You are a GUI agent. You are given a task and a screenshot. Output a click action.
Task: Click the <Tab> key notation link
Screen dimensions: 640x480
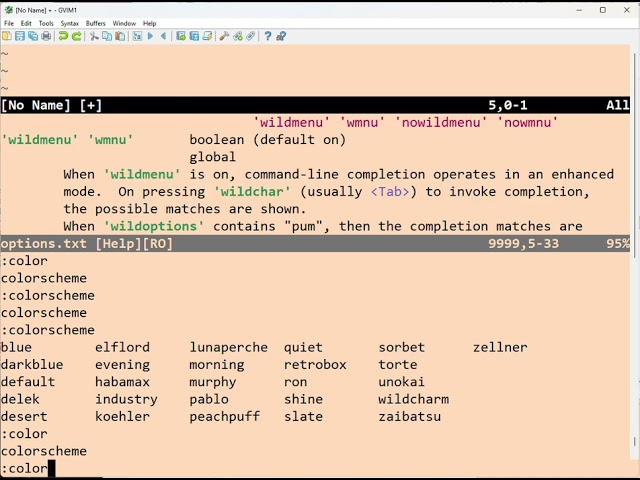pyautogui.click(x=390, y=192)
